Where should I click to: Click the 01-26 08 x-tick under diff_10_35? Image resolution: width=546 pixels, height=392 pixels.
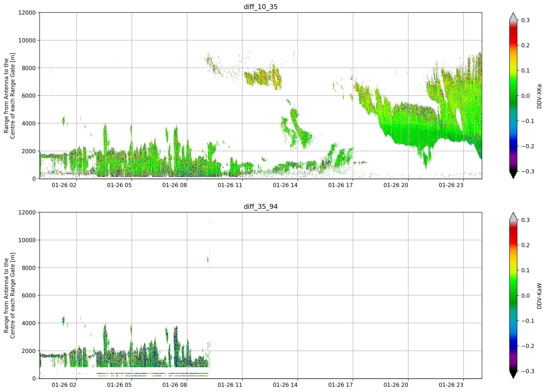[175, 185]
